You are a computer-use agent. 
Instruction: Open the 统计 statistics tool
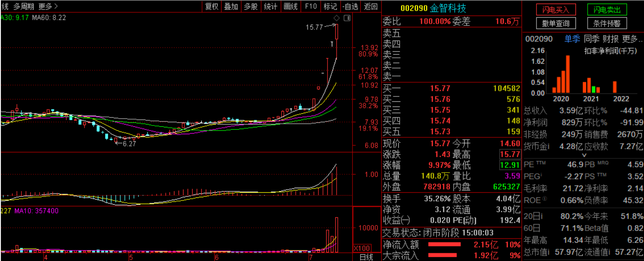tap(271, 6)
